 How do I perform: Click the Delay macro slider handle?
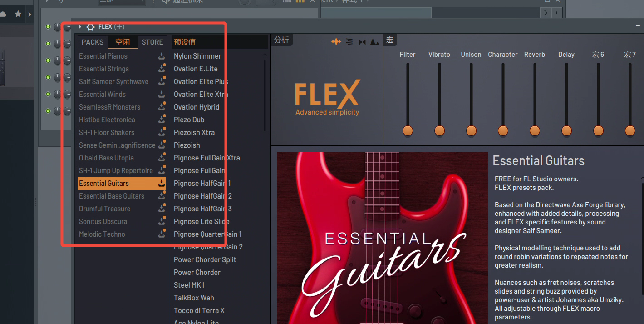(x=566, y=131)
